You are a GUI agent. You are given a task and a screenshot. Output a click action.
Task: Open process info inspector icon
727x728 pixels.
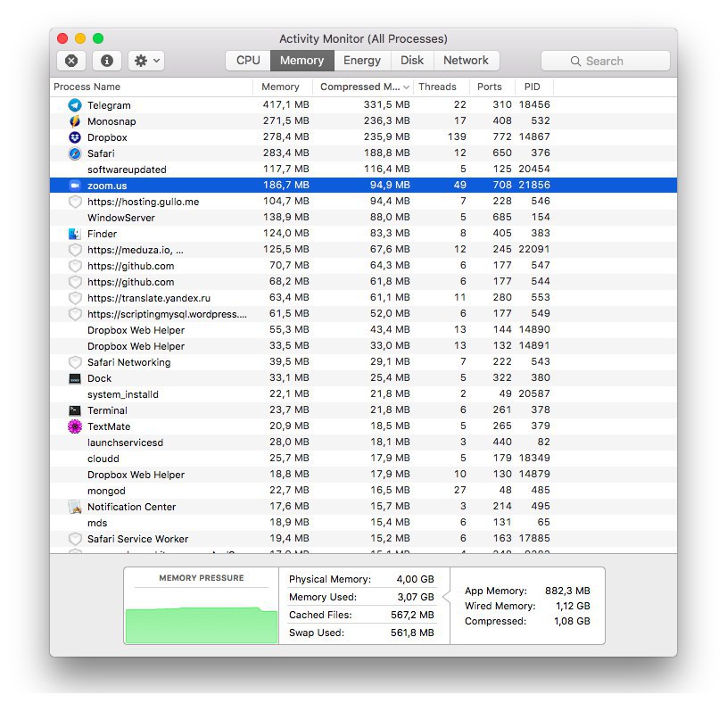coord(107,61)
